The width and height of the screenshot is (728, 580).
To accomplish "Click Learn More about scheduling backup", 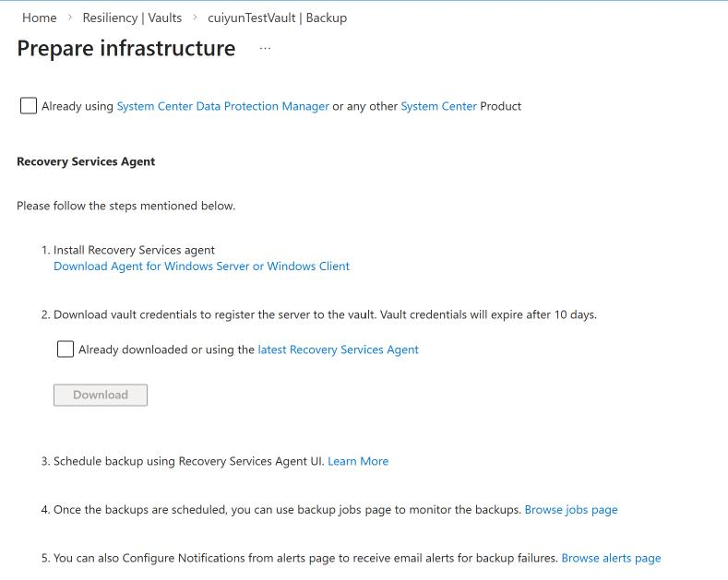I will point(358,461).
